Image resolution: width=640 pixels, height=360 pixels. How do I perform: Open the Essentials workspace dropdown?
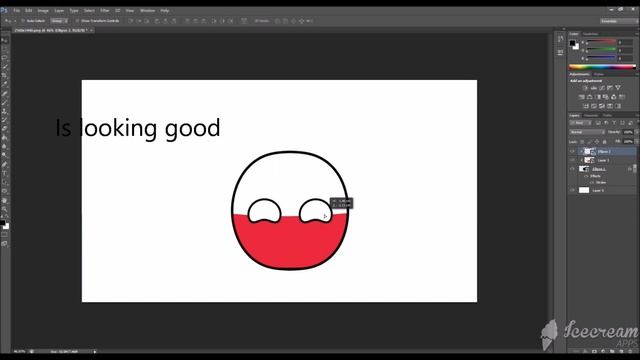coord(618,20)
